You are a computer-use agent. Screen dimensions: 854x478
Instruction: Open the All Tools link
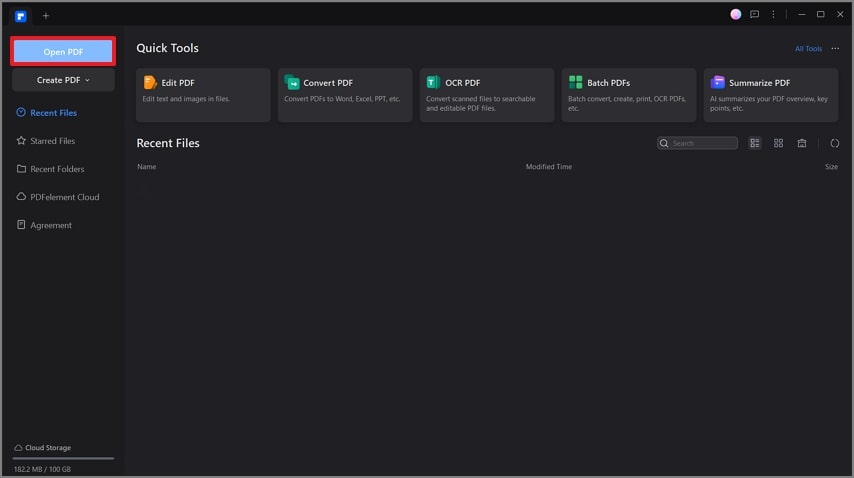[x=808, y=48]
